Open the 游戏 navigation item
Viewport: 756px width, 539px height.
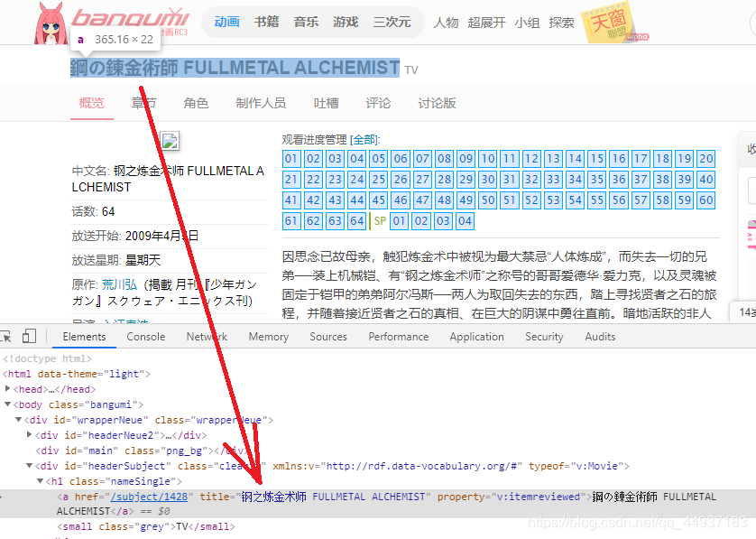point(346,22)
